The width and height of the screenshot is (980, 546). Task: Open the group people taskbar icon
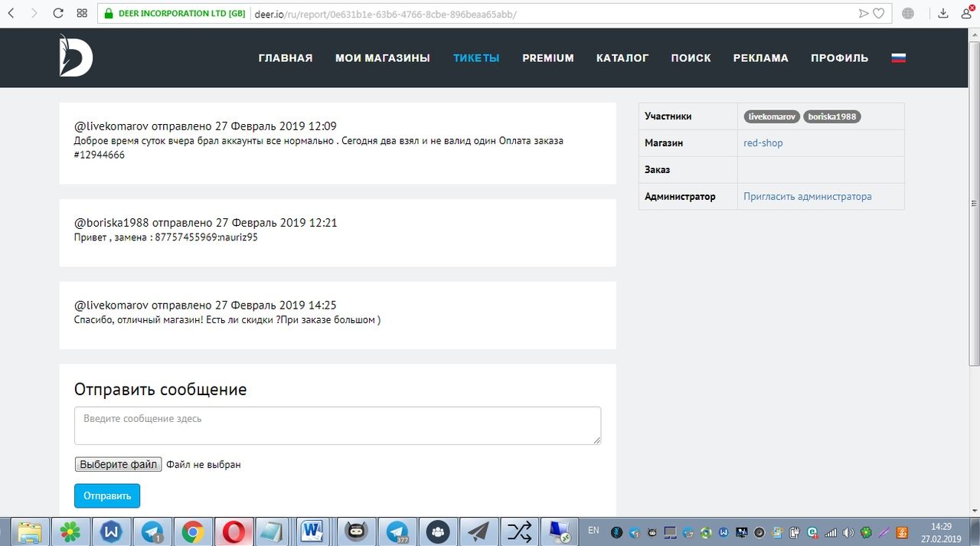[438, 531]
